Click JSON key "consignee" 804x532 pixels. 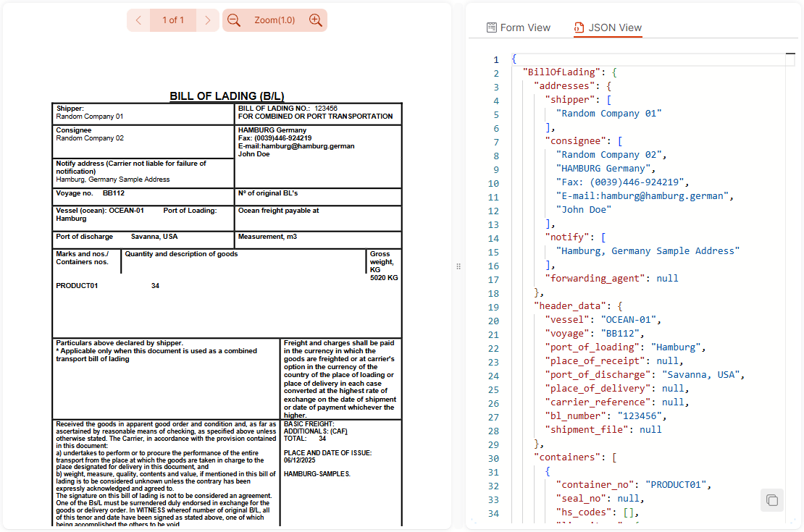coord(575,141)
